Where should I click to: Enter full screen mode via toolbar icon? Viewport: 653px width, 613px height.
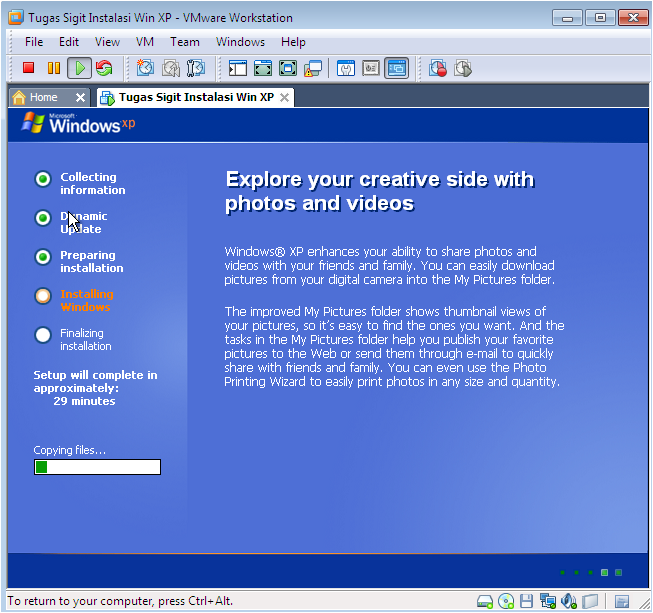288,68
